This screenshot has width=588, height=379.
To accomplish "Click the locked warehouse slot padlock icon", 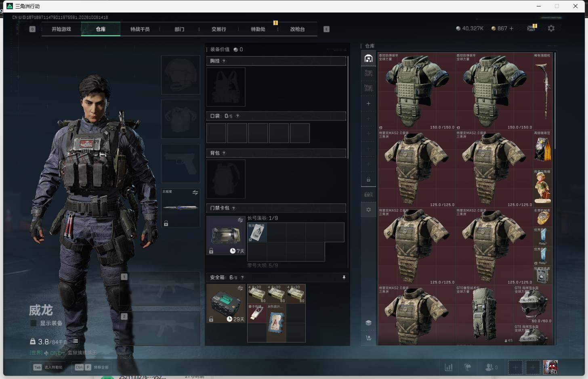I will click(368, 179).
